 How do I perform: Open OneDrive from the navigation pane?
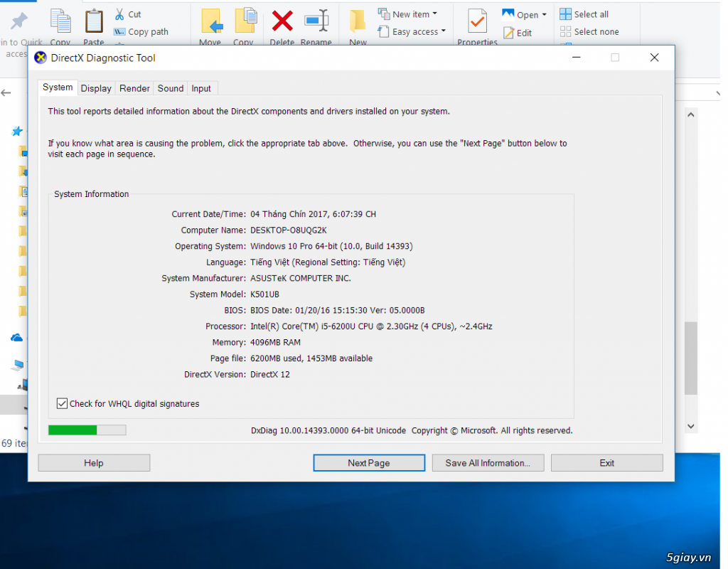tap(17, 337)
